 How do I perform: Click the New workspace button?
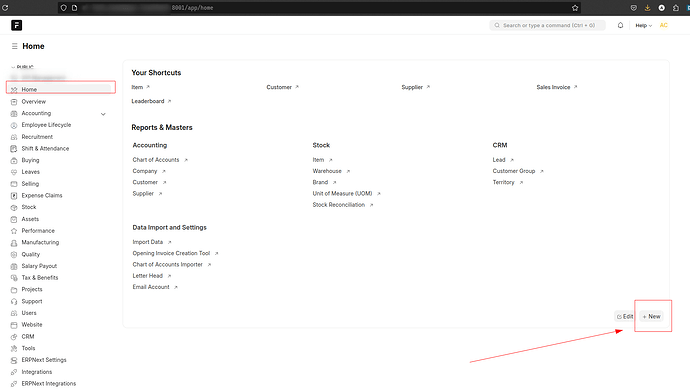651,316
